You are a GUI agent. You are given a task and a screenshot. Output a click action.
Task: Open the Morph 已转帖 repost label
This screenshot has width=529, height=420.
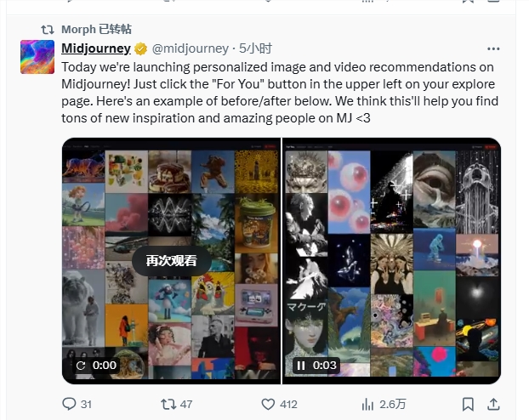pyautogui.click(x=96, y=29)
